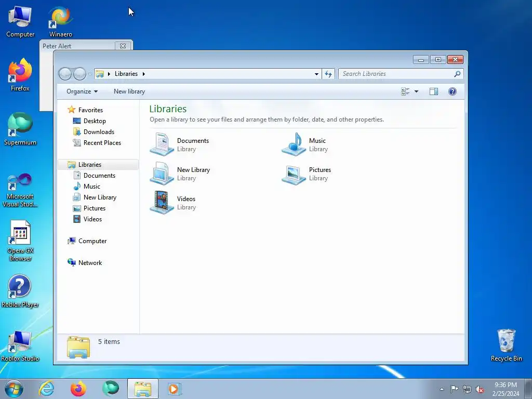This screenshot has width=532, height=399.
Task: Click the Libraries heading in main pane
Action: coord(168,109)
